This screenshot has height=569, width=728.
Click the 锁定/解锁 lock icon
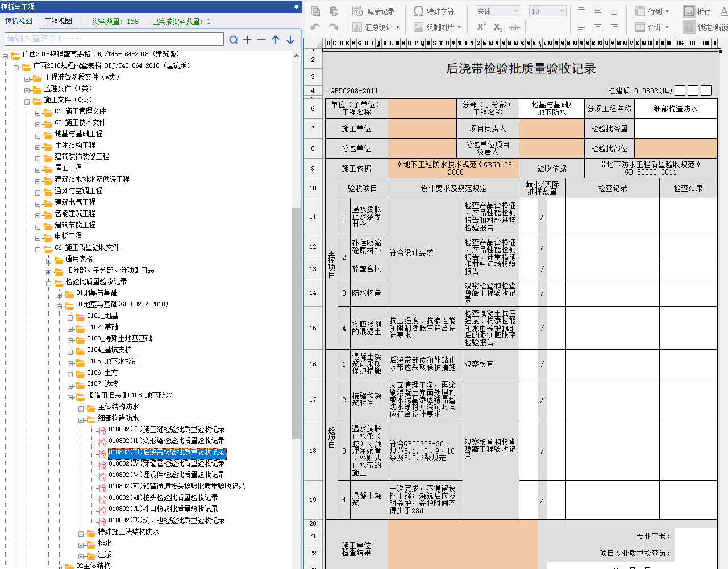click(x=689, y=27)
